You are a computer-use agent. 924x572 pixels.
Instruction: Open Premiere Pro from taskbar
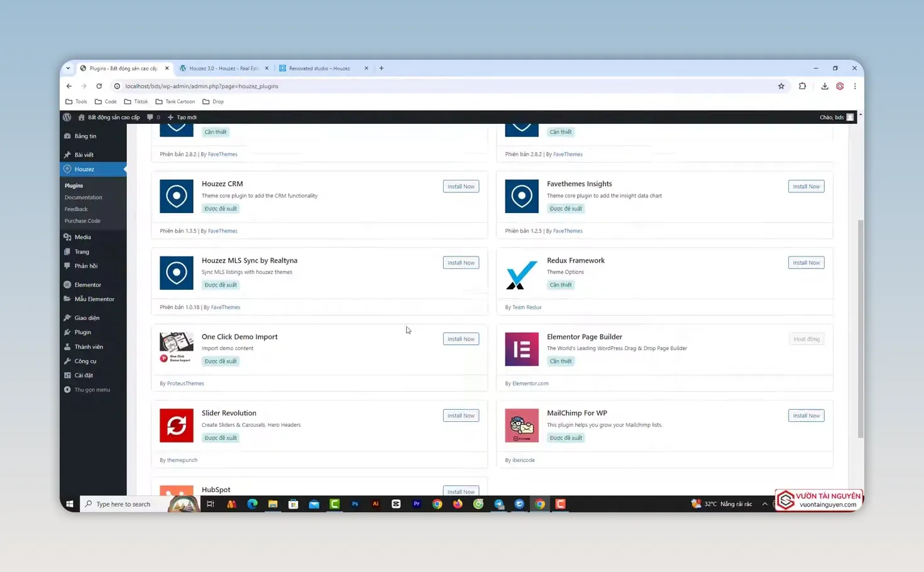pyautogui.click(x=416, y=504)
